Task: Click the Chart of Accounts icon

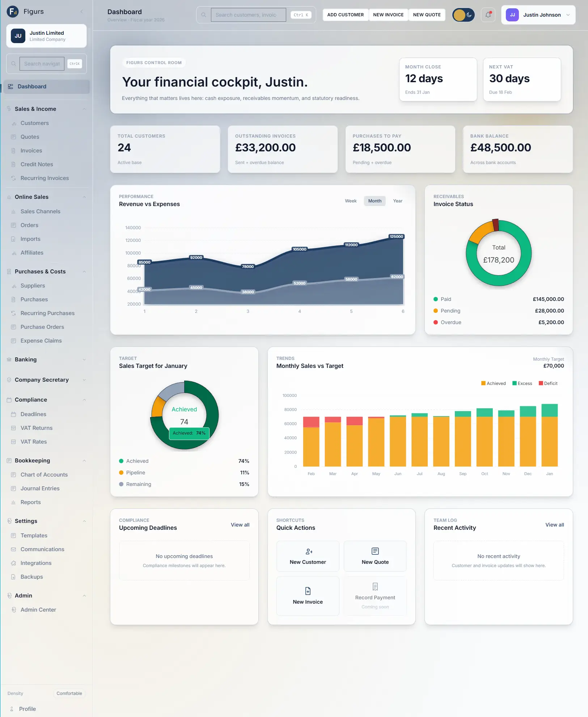Action: click(13, 474)
